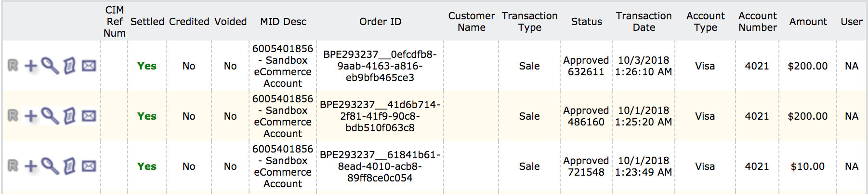The height and width of the screenshot is (194, 868).
Task: Click the $10.00 amount cell
Action: tap(807, 166)
